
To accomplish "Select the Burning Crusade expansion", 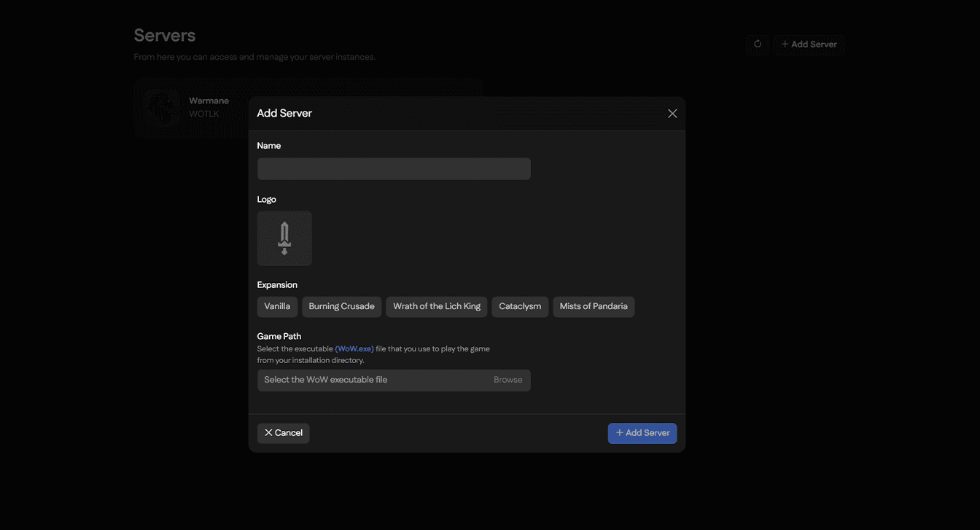I will click(341, 306).
